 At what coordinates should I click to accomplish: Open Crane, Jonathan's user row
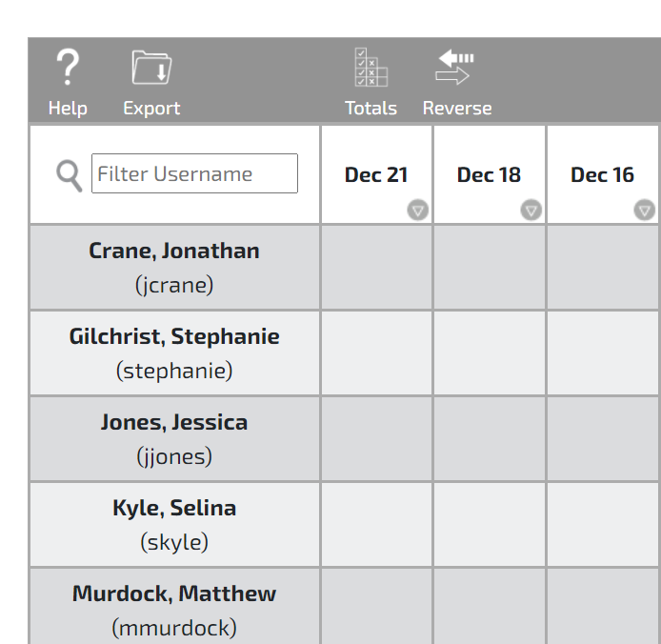(x=174, y=252)
